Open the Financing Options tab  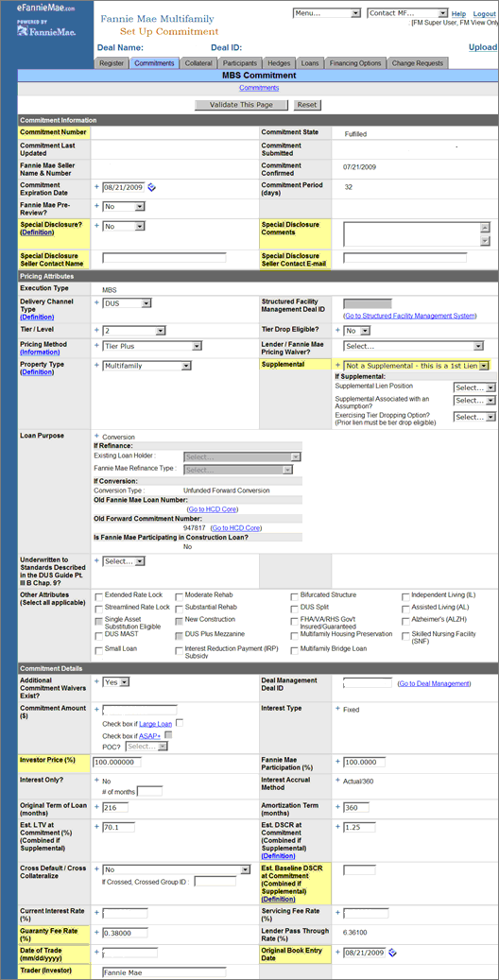(355, 63)
